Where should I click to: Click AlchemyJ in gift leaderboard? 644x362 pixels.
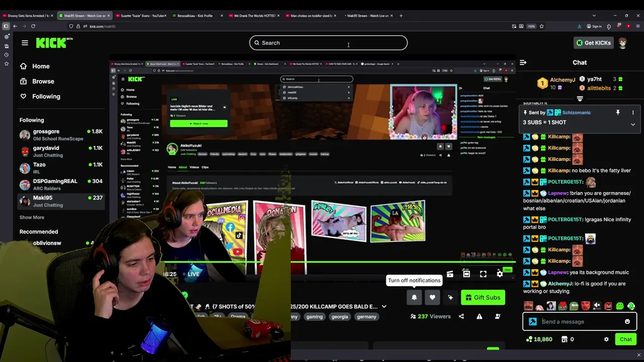click(x=562, y=80)
